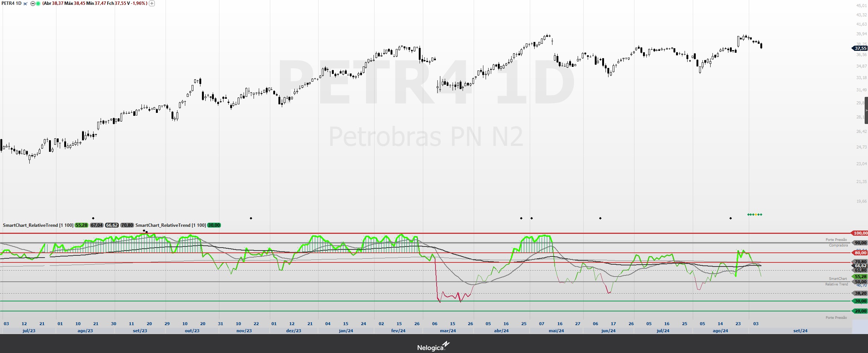Image resolution: width=868 pixels, height=353 pixels.
Task: Click the 55,28 green indicator value badge
Action: click(81, 225)
